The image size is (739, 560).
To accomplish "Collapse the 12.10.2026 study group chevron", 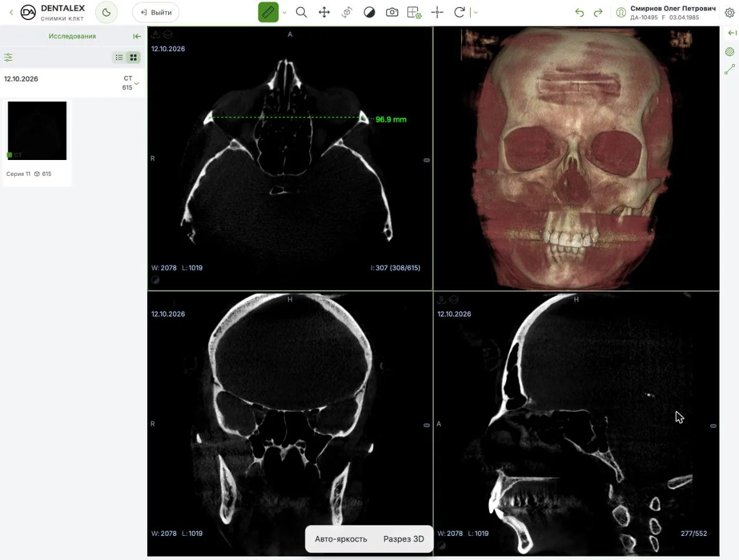I will [137, 84].
